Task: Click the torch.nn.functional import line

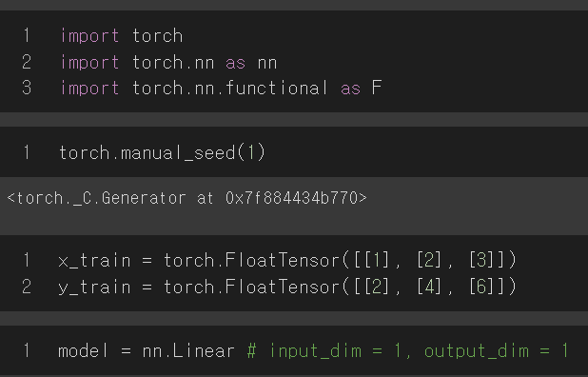Action: [222, 89]
